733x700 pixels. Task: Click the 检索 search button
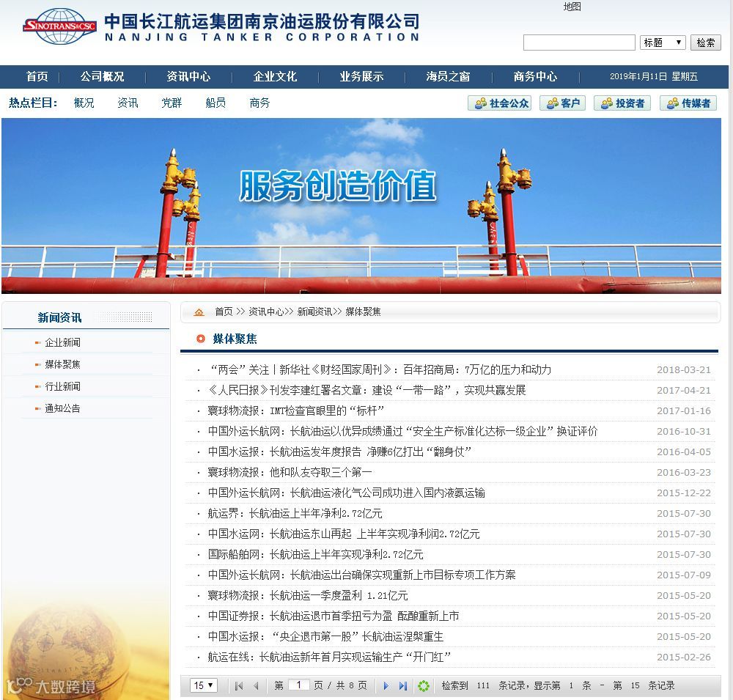click(x=705, y=43)
